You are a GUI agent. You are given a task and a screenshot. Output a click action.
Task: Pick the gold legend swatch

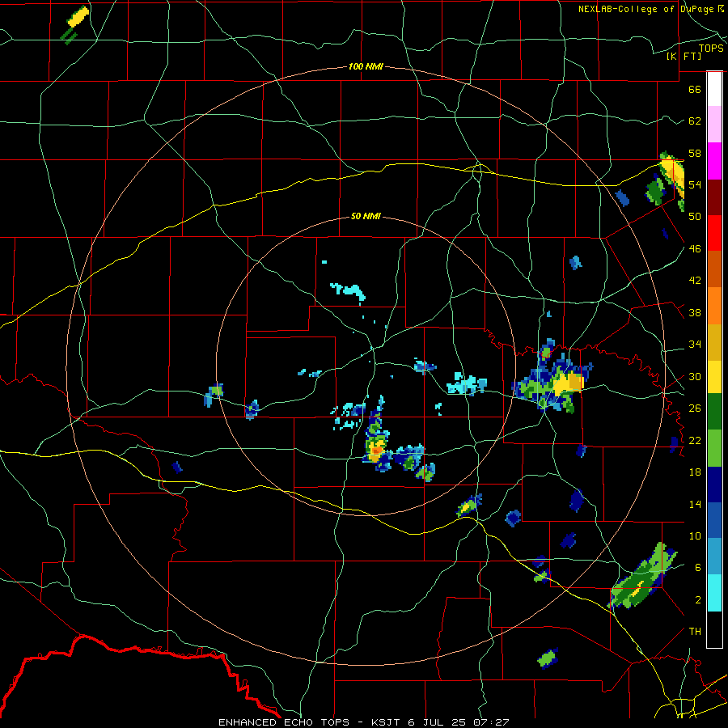714,342
